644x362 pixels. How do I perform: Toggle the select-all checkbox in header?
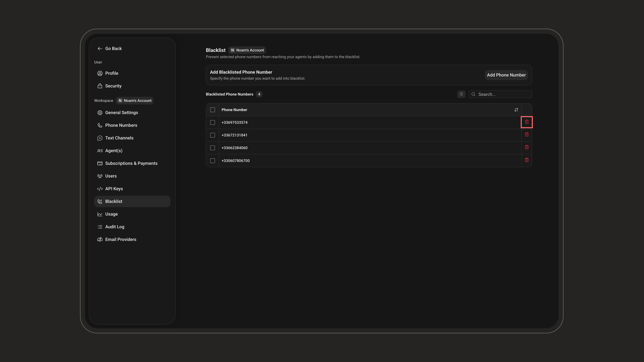click(212, 110)
